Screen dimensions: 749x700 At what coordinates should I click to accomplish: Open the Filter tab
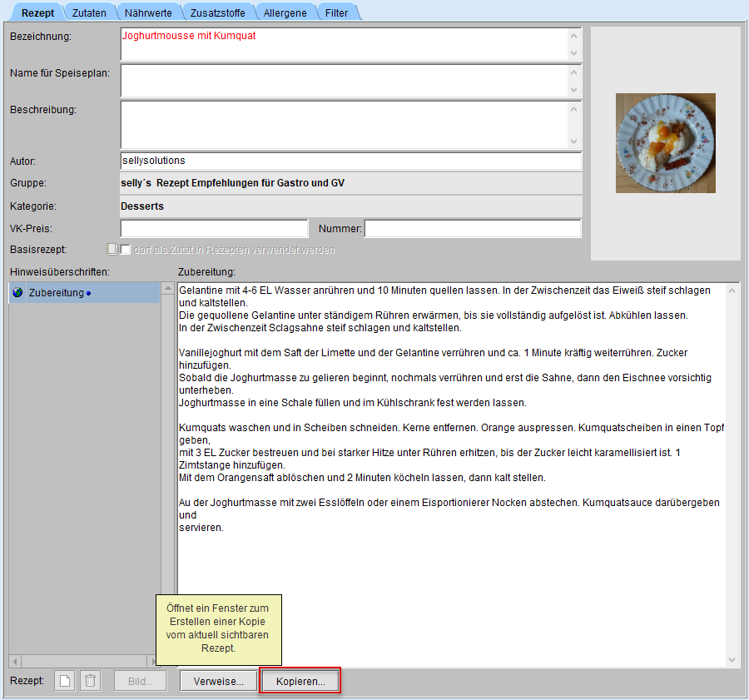[336, 12]
